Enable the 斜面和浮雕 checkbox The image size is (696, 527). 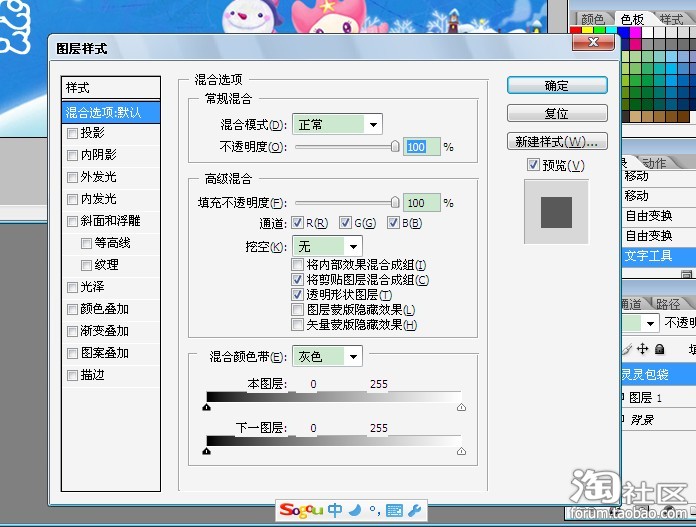click(72, 222)
